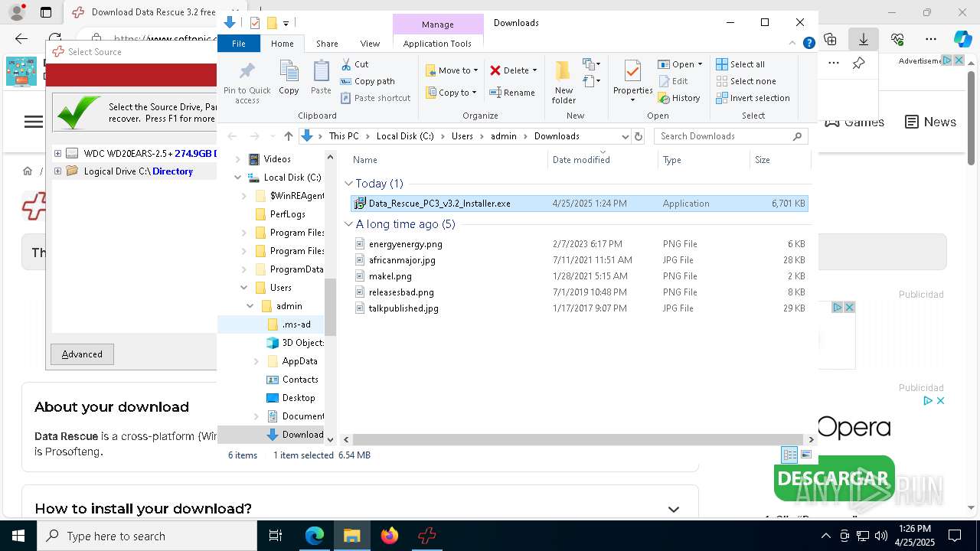The width and height of the screenshot is (980, 551).
Task: Click the Up one level arrow
Action: point(288,136)
